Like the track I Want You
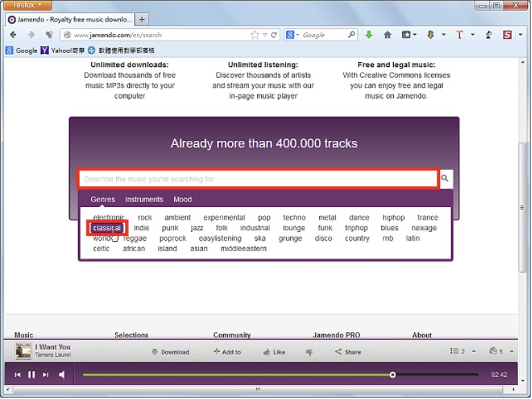 click(274, 352)
